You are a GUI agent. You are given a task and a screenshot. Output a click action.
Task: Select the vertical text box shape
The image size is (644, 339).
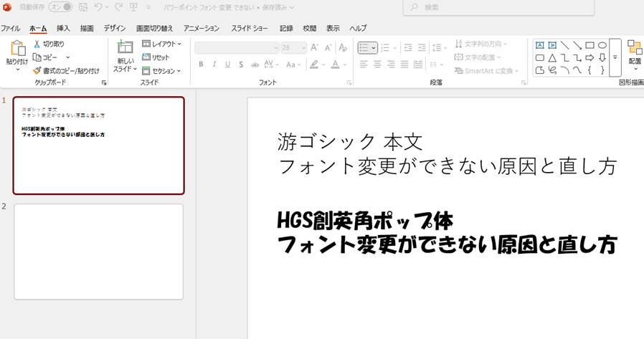552,45
